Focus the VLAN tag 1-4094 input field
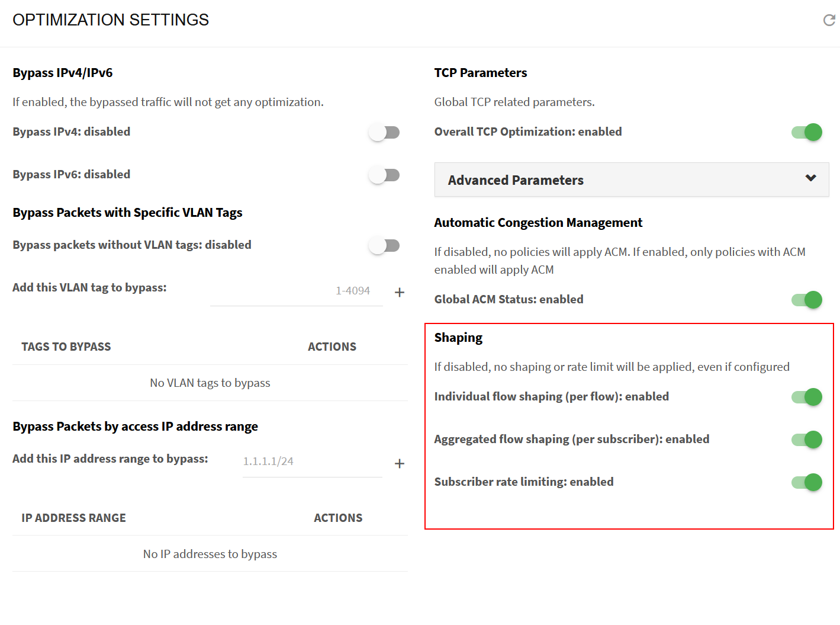The width and height of the screenshot is (840, 625). click(296, 291)
